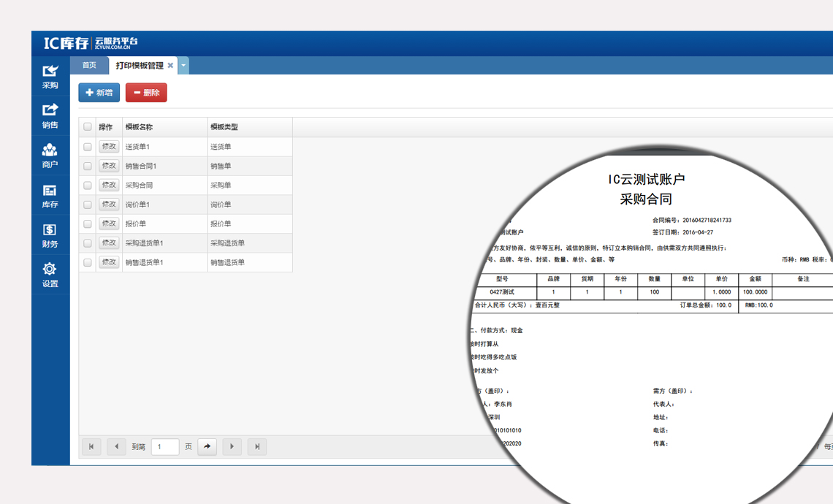Expand the tab list dropdown arrow
The height and width of the screenshot is (504, 833).
pos(183,66)
